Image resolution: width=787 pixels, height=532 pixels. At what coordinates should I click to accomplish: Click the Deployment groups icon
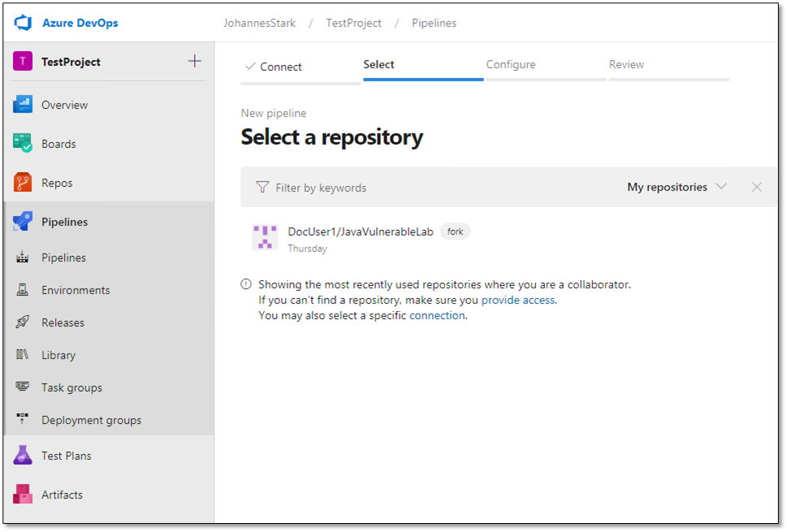[x=22, y=420]
